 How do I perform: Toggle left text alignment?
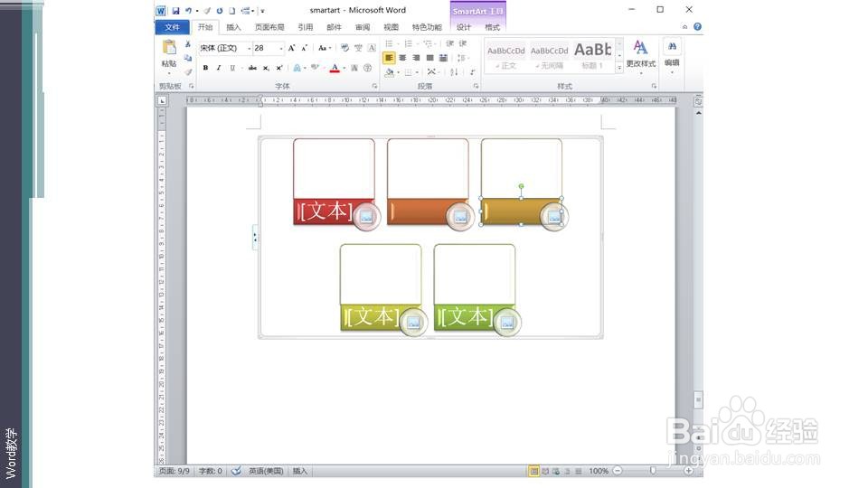click(x=389, y=58)
